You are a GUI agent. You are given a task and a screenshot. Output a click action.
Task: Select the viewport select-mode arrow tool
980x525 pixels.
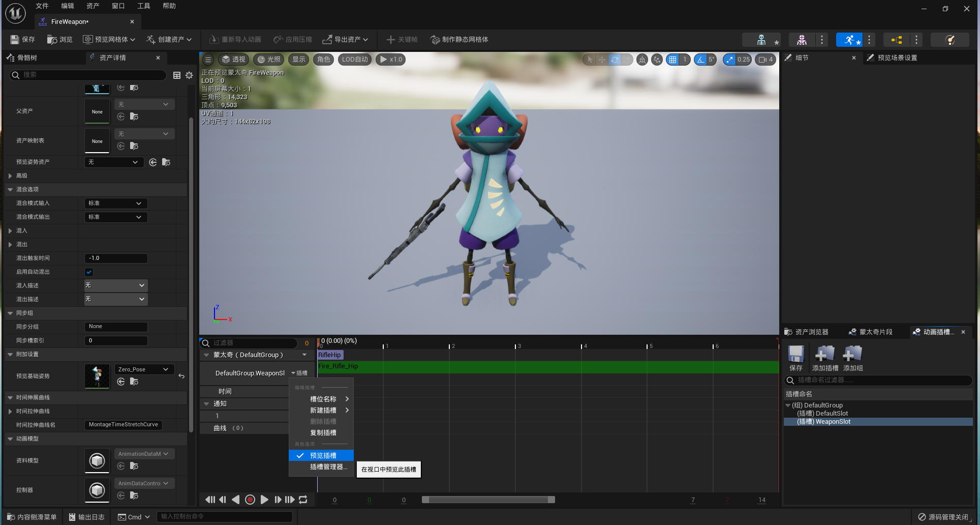pos(590,60)
